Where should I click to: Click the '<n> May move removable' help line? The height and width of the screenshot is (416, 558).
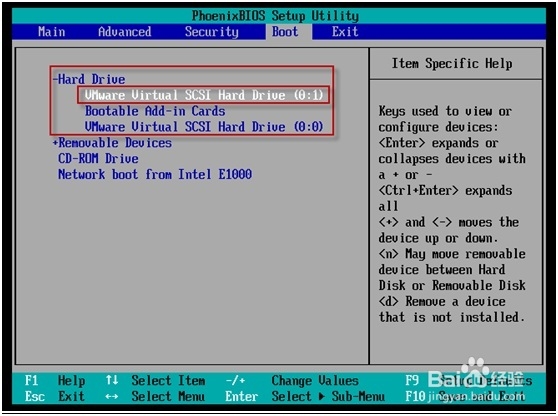[x=452, y=254]
